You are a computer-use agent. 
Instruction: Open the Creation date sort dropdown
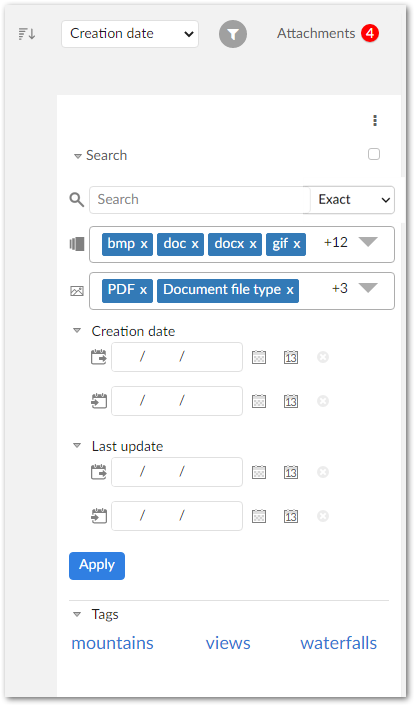pyautogui.click(x=130, y=34)
